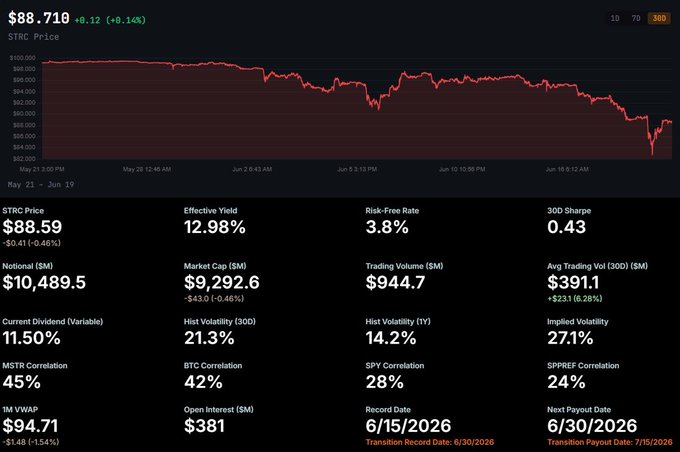Click the BTC Correlation value 42%

[x=203, y=382]
